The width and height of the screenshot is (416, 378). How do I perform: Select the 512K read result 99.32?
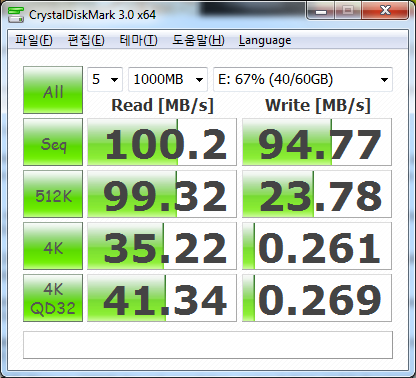162,194
